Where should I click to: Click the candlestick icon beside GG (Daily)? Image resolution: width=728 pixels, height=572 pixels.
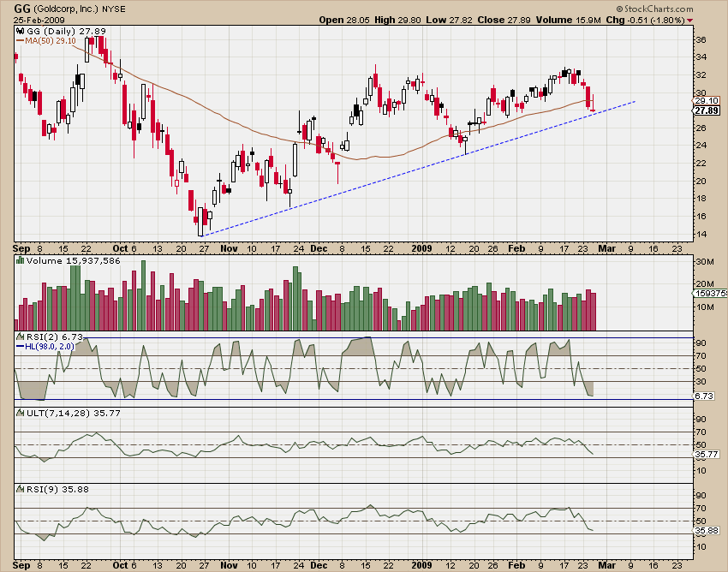[20, 31]
